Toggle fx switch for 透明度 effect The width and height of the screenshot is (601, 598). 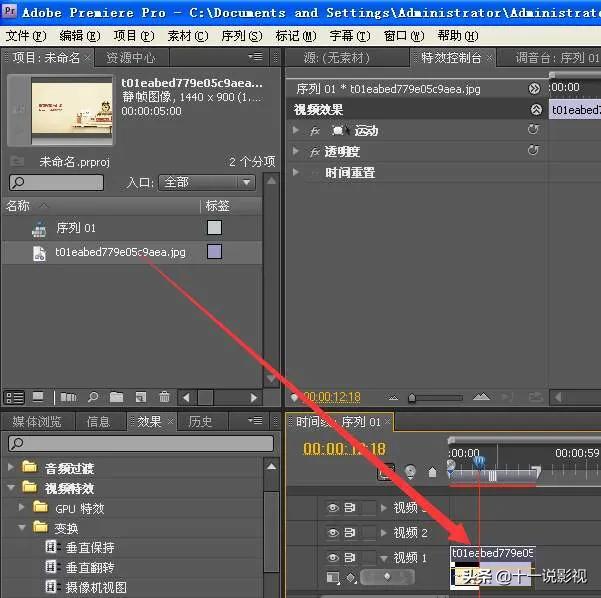click(x=315, y=152)
